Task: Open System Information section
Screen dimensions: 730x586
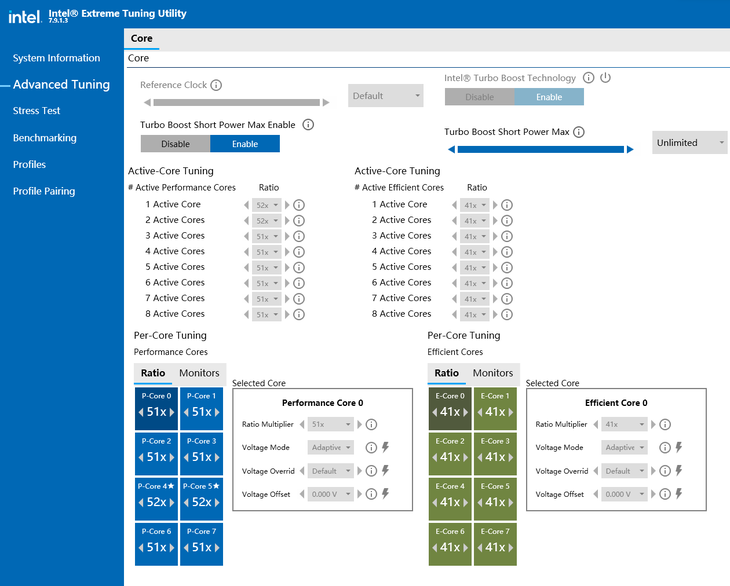Action: coord(56,58)
